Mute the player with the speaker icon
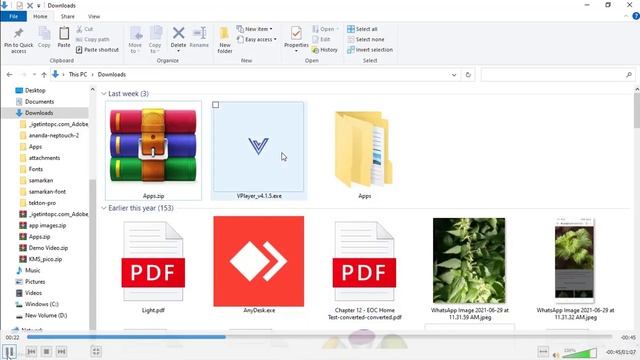Image resolution: width=640 pixels, height=360 pixels. [556, 354]
